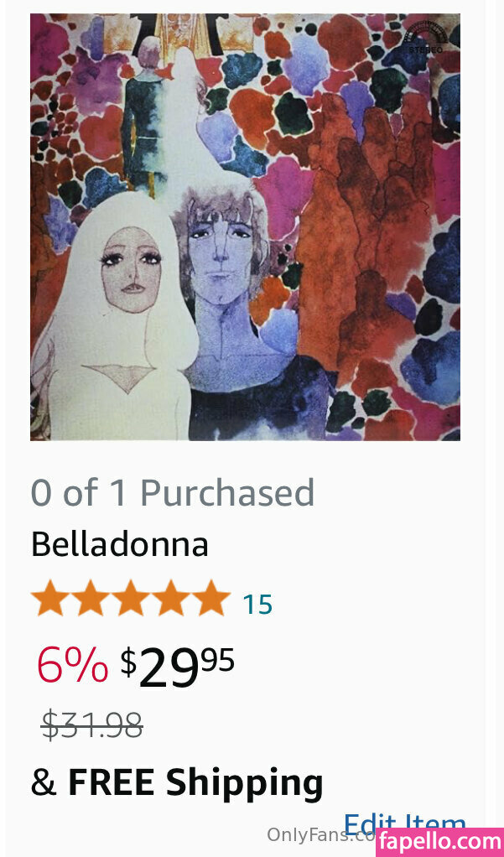Click the middle (third) rating star

[x=130, y=599]
